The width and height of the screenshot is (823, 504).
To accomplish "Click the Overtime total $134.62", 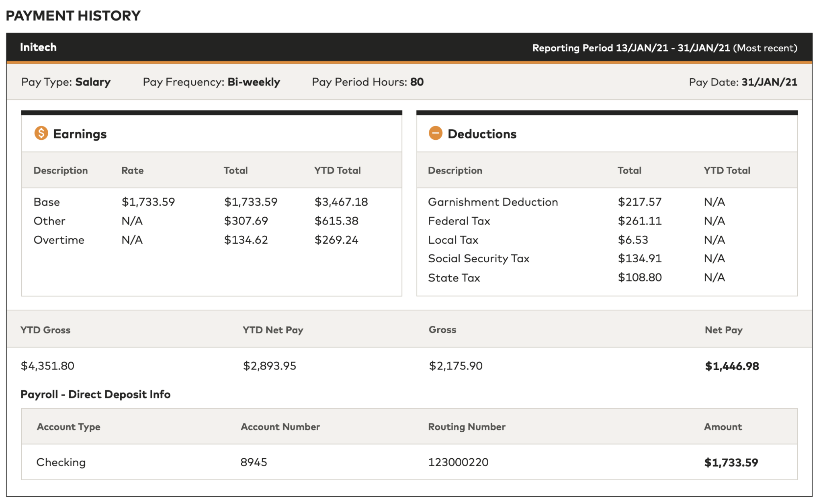I will pyautogui.click(x=246, y=240).
